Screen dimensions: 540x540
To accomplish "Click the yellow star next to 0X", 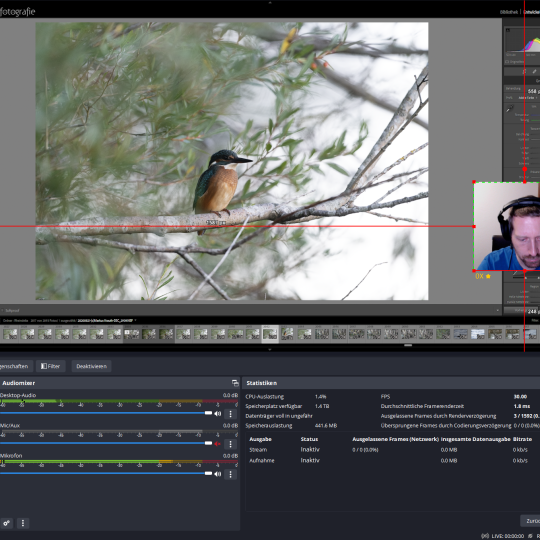I will [488, 276].
